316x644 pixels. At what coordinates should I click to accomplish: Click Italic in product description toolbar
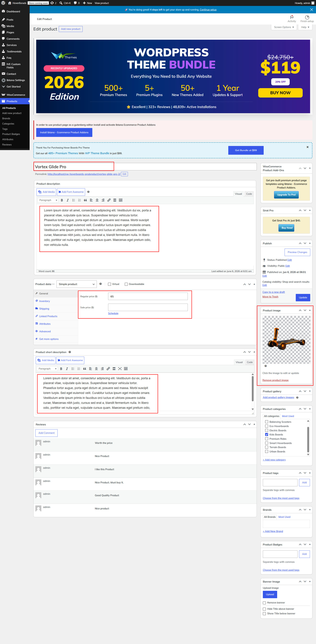point(67,200)
